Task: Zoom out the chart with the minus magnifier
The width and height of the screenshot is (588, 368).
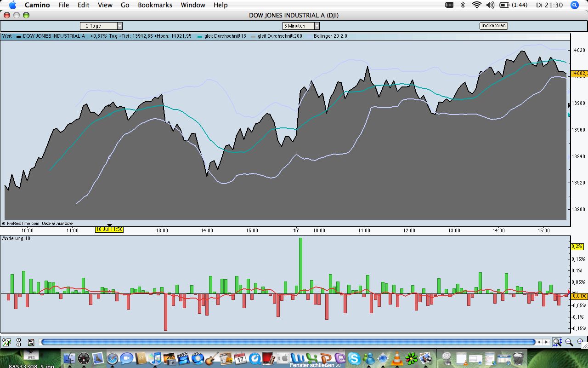Action: (x=569, y=342)
